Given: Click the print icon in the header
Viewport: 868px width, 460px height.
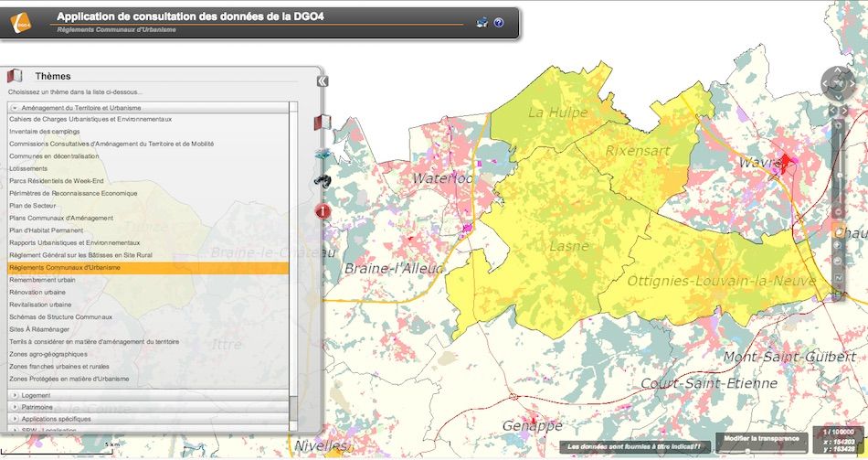Looking at the screenshot, I should pyautogui.click(x=482, y=22).
